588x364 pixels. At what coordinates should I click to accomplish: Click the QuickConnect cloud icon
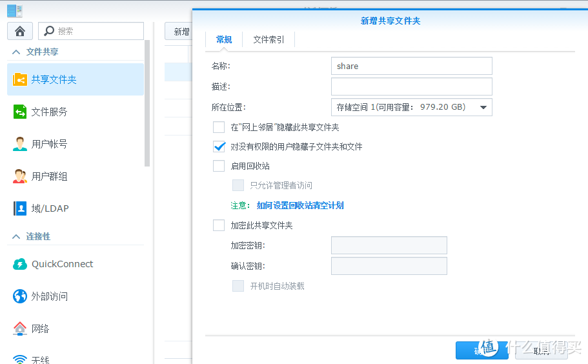(x=20, y=264)
